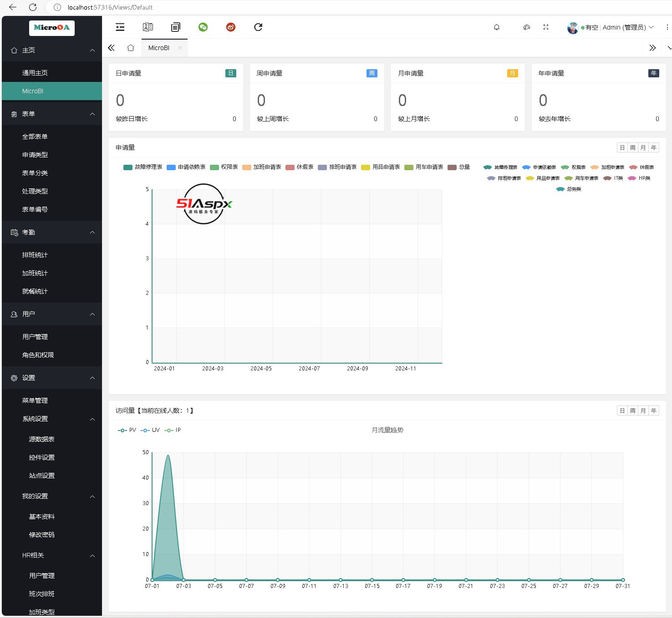Toggle the PV series in legend
672x618 pixels.
127,430
